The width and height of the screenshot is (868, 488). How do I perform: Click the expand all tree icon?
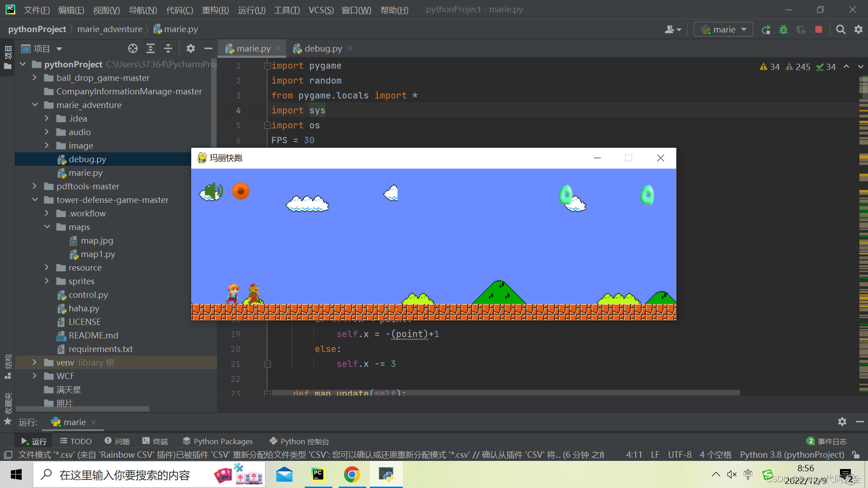click(151, 49)
